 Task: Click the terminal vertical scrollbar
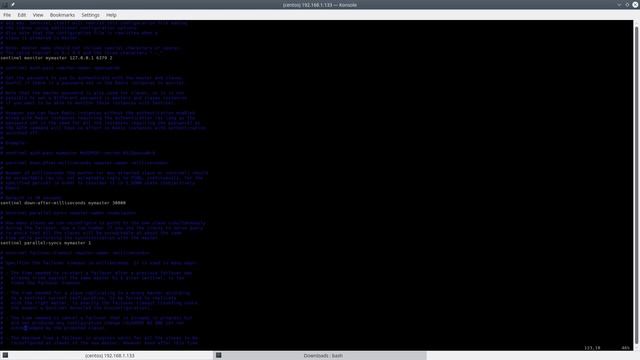click(636, 184)
